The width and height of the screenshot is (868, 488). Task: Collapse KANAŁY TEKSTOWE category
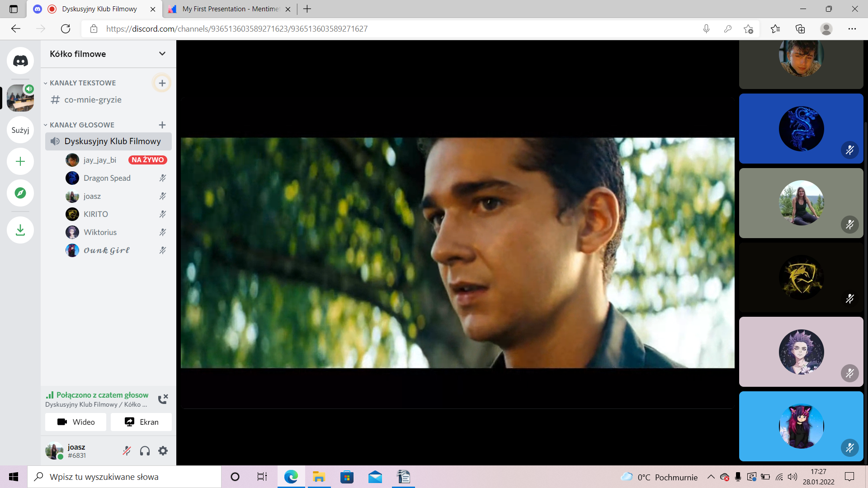pos(80,83)
